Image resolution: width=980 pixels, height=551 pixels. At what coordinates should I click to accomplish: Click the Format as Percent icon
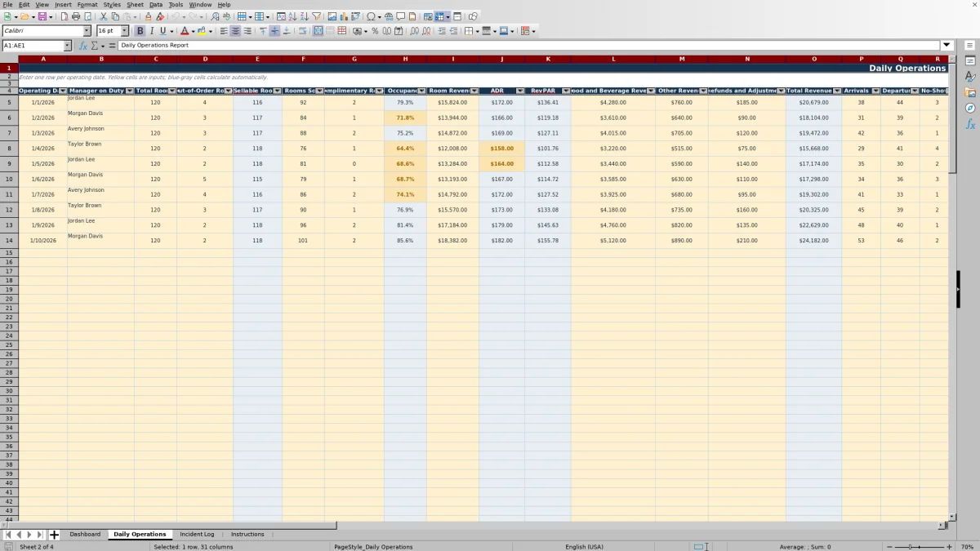(x=375, y=31)
